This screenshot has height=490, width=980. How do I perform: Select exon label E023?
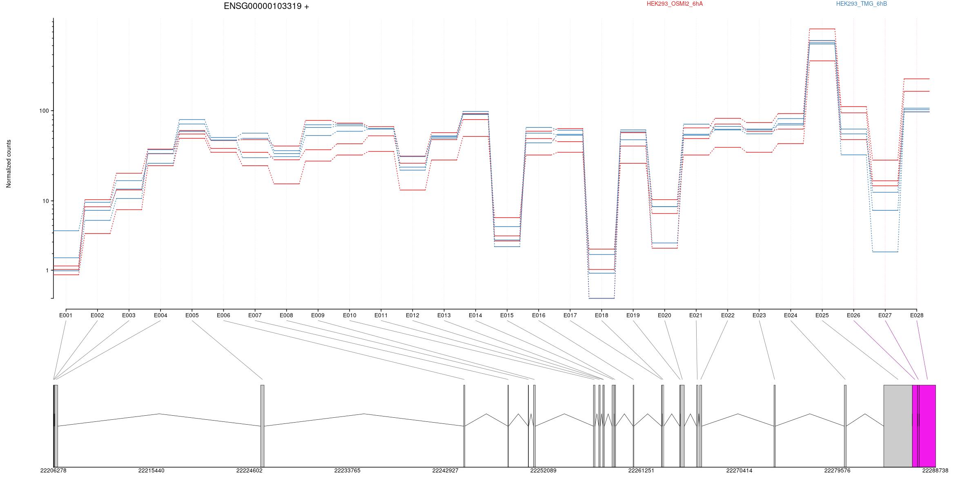click(759, 315)
